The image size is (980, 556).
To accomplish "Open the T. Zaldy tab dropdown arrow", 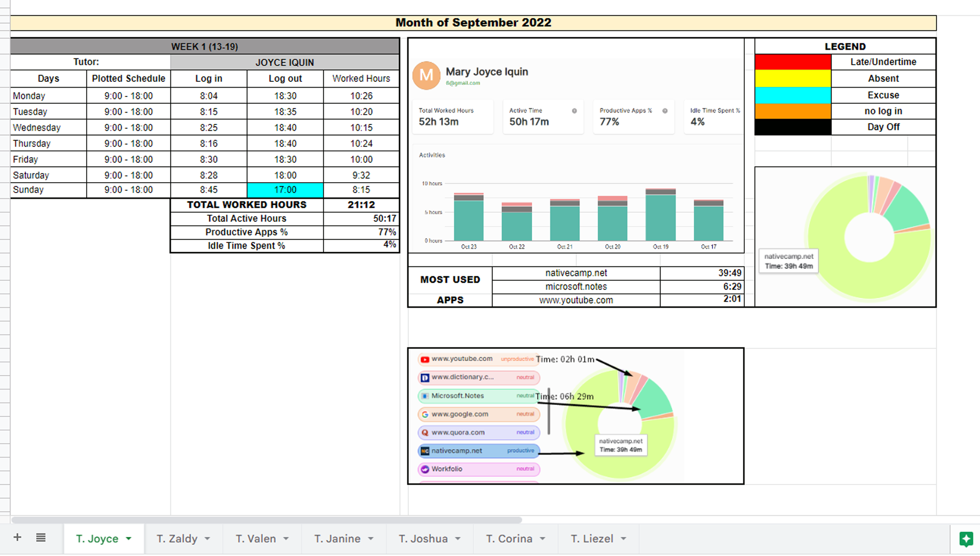I will click(208, 538).
